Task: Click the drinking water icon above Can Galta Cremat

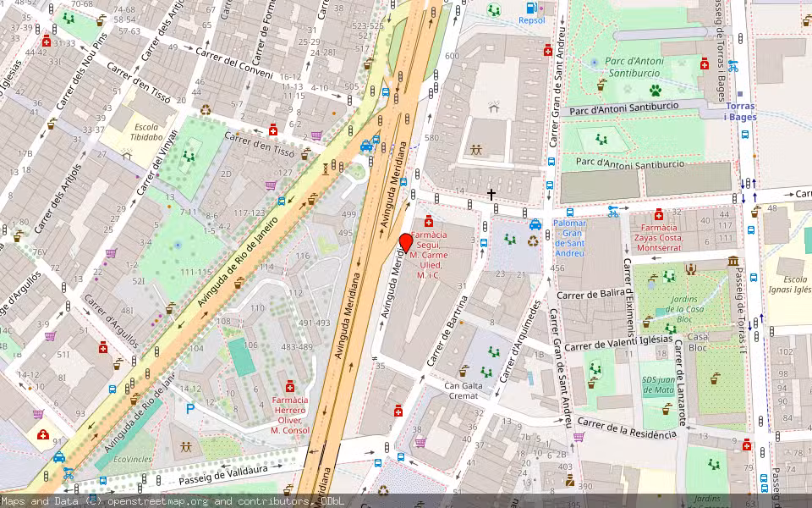Action: point(464,371)
